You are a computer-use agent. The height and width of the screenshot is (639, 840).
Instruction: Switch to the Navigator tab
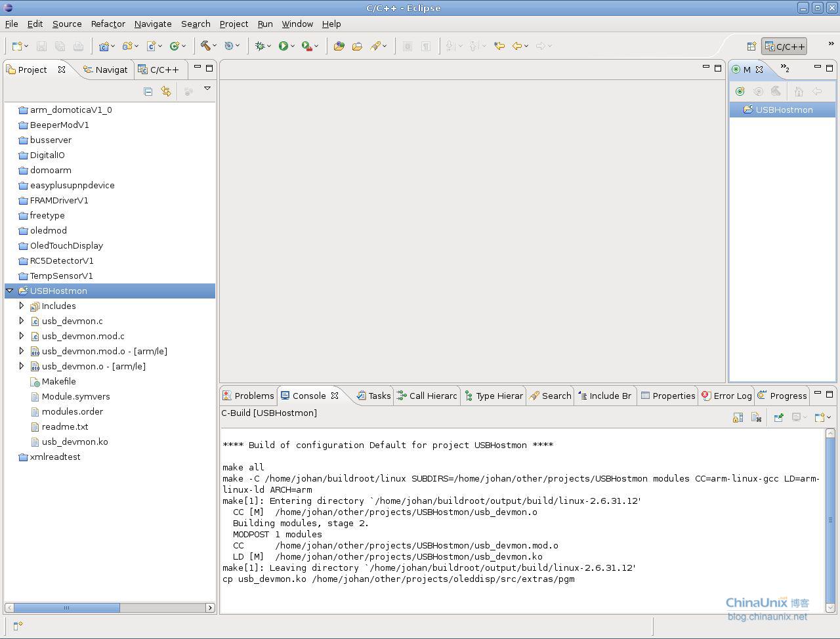pyautogui.click(x=105, y=70)
